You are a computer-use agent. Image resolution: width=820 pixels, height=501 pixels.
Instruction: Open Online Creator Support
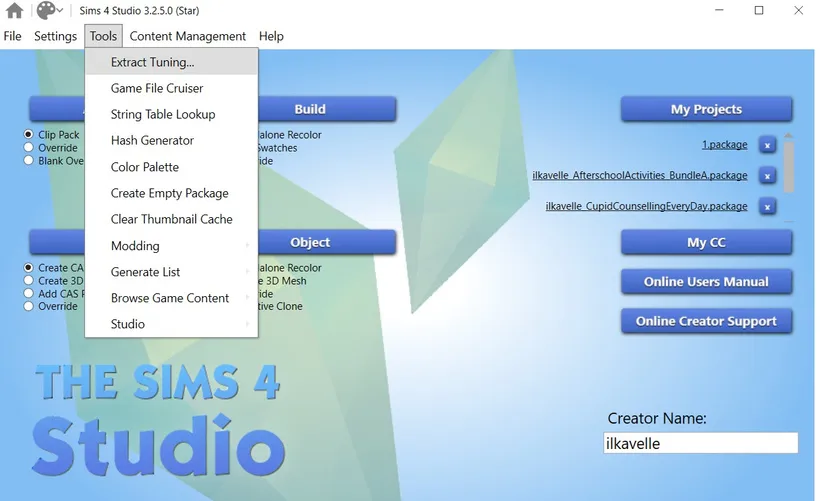pos(707,321)
